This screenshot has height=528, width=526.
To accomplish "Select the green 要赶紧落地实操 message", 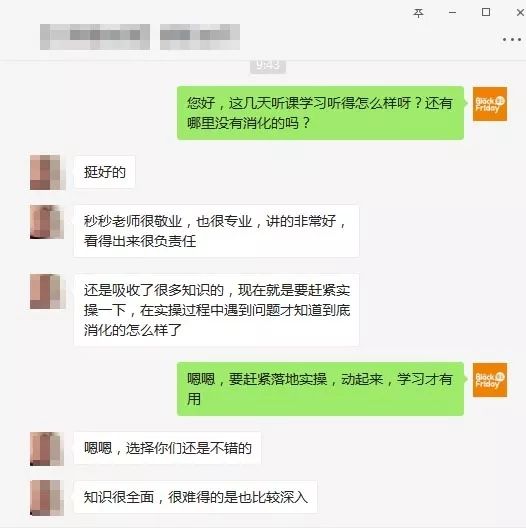I will 320,389.
